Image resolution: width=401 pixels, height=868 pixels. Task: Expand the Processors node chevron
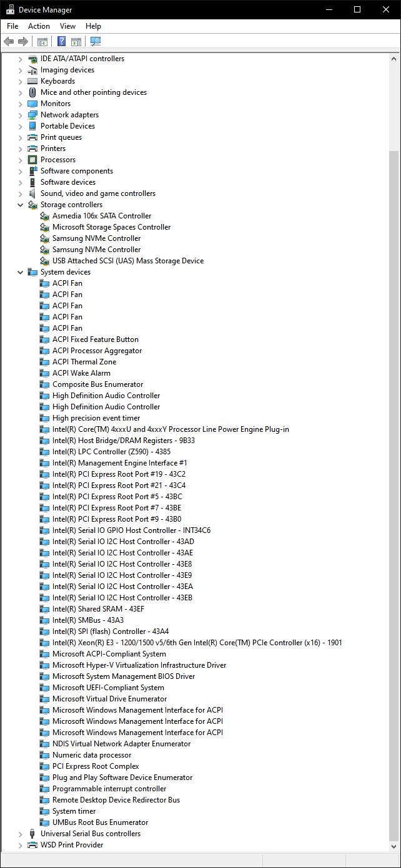click(20, 160)
